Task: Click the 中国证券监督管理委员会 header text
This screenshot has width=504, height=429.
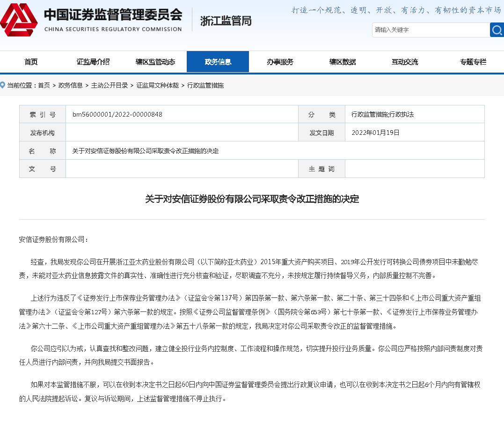Action: 112,15
